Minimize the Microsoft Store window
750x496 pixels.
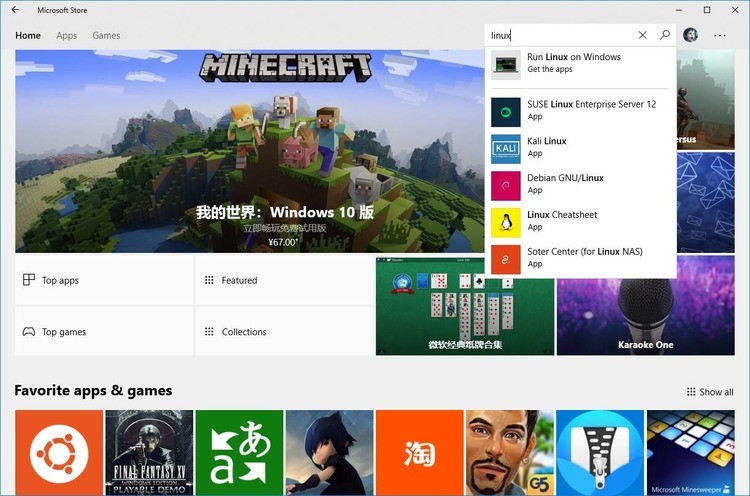tap(679, 10)
